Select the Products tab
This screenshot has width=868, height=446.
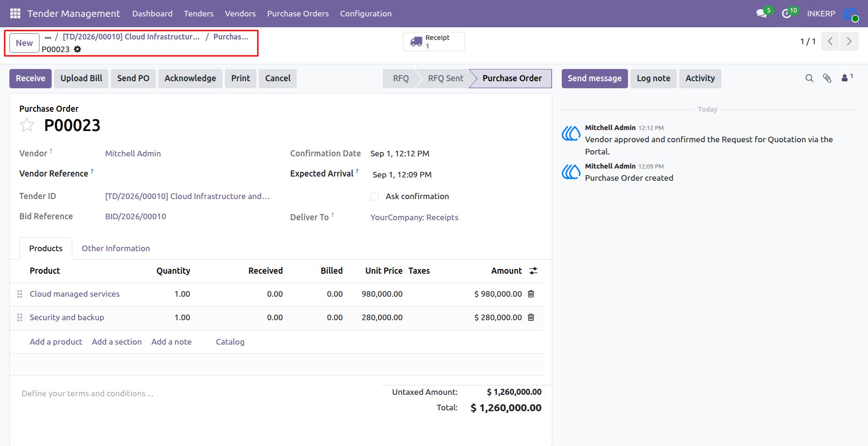coord(46,248)
